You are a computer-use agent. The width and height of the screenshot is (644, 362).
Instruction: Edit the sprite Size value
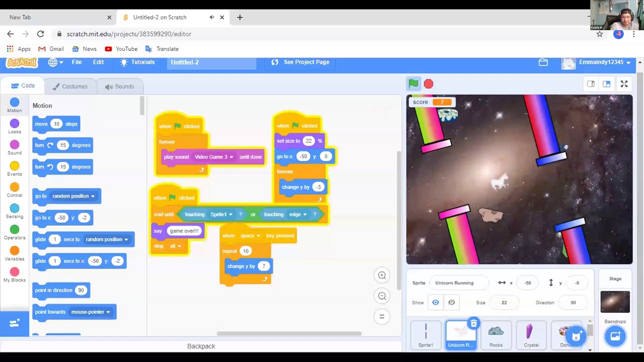[x=504, y=303]
